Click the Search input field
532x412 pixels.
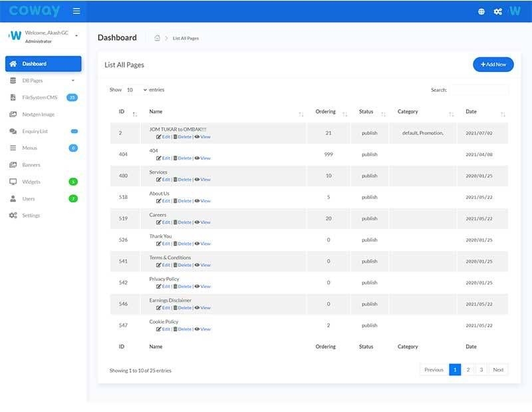tap(478, 90)
